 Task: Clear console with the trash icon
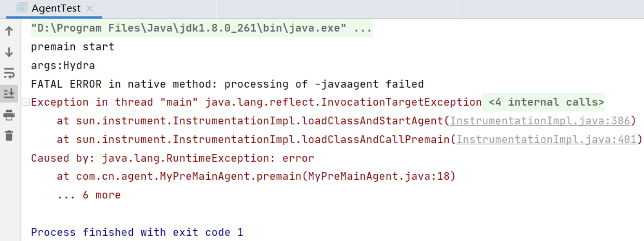coord(9,135)
